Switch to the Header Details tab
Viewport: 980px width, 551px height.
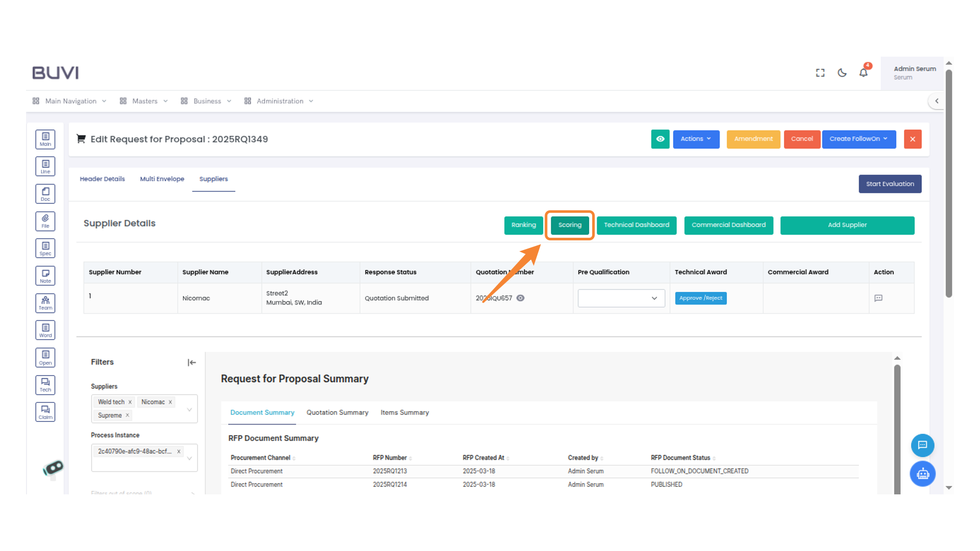[x=102, y=179]
